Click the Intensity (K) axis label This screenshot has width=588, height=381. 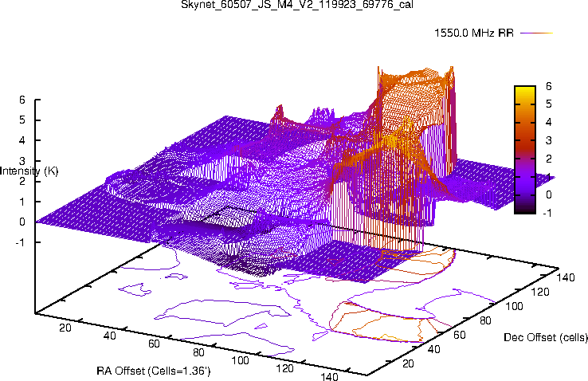[29, 171]
